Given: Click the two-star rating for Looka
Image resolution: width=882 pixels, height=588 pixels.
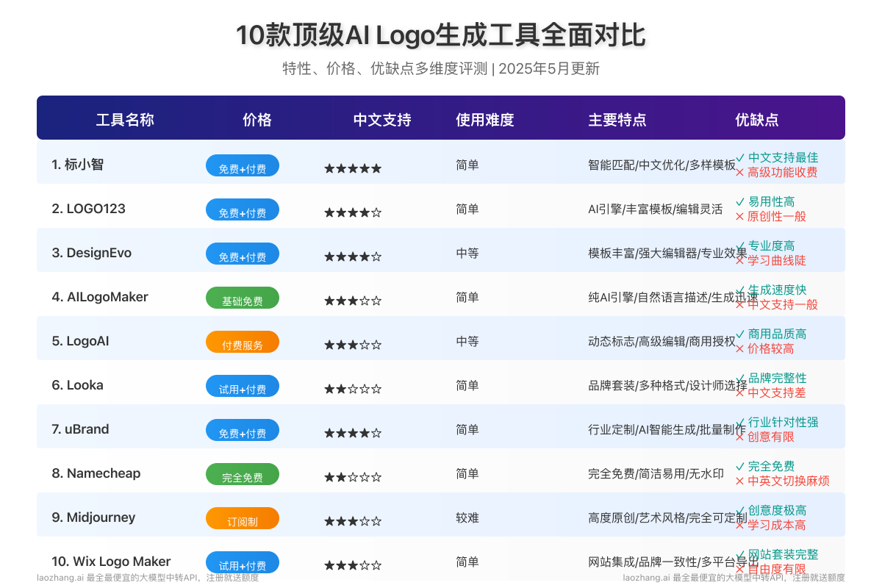Looking at the screenshot, I should click(x=353, y=389).
